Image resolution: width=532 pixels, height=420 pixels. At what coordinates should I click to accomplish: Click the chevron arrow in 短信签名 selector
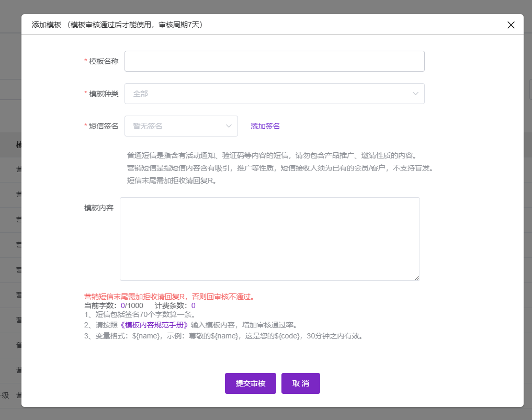click(229, 126)
